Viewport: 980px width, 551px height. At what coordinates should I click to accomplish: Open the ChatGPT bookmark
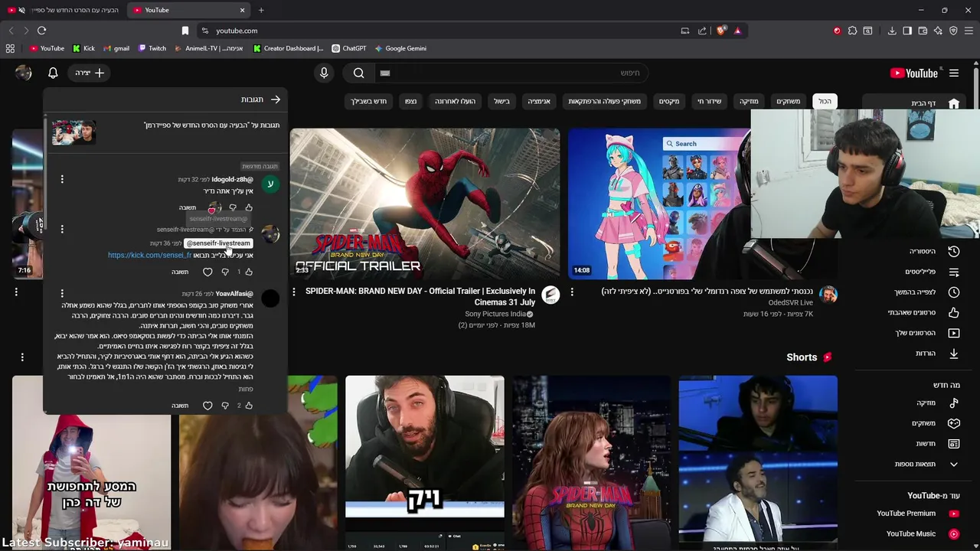click(x=349, y=48)
